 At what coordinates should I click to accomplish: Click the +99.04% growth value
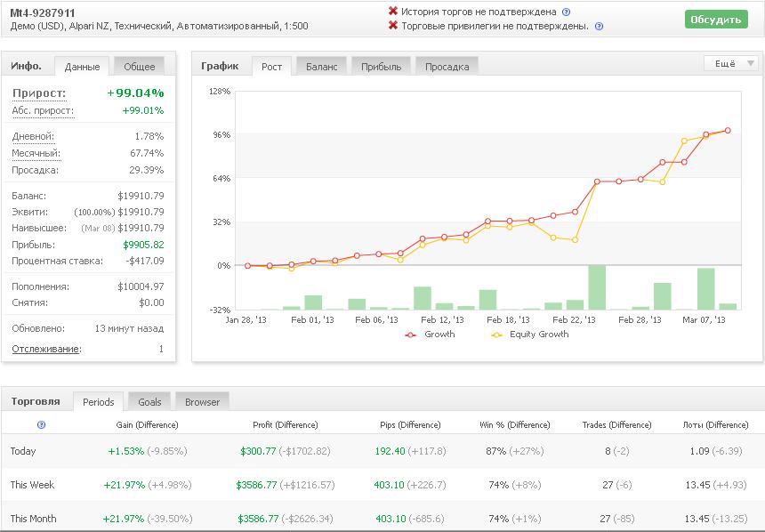[x=135, y=93]
